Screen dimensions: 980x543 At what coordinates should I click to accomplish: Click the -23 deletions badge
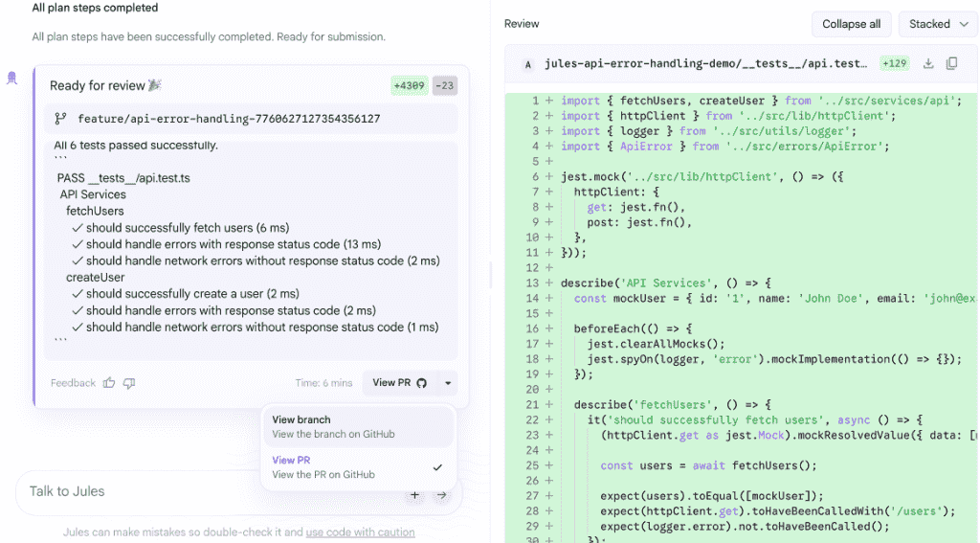click(x=444, y=85)
